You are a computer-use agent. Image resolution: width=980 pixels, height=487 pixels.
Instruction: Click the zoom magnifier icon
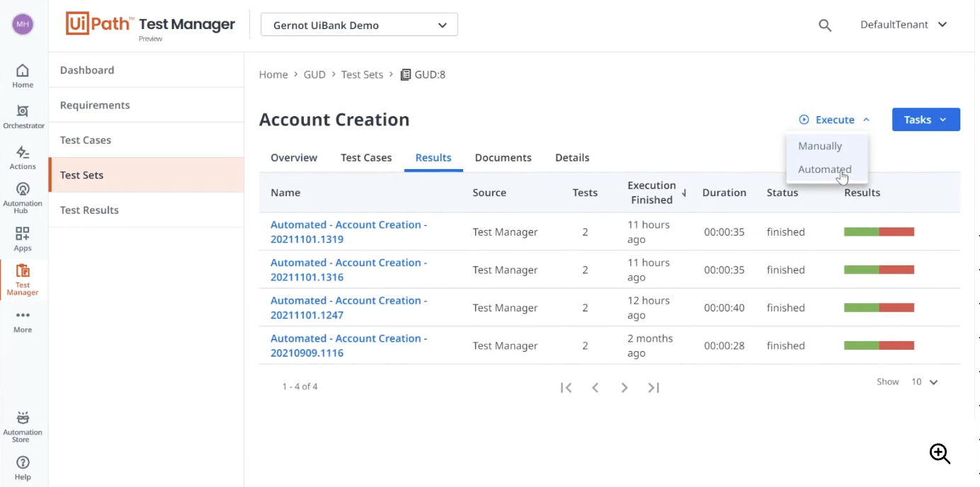click(940, 454)
